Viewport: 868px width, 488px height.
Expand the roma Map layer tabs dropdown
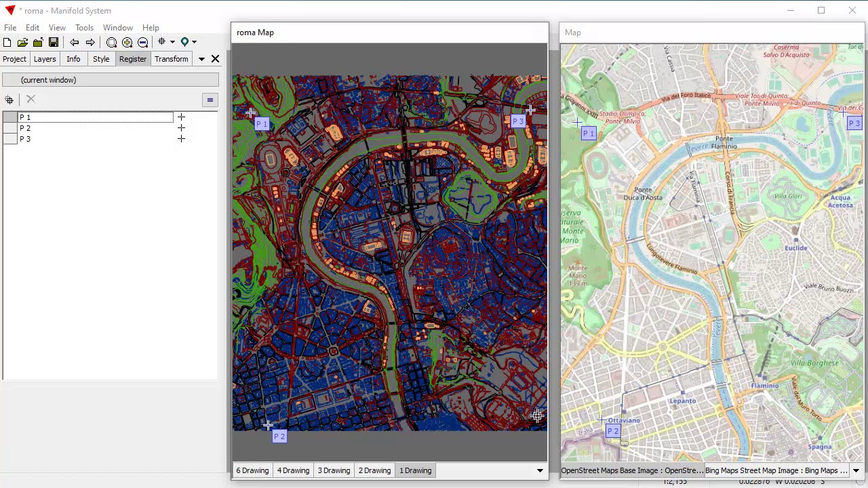[x=540, y=470]
